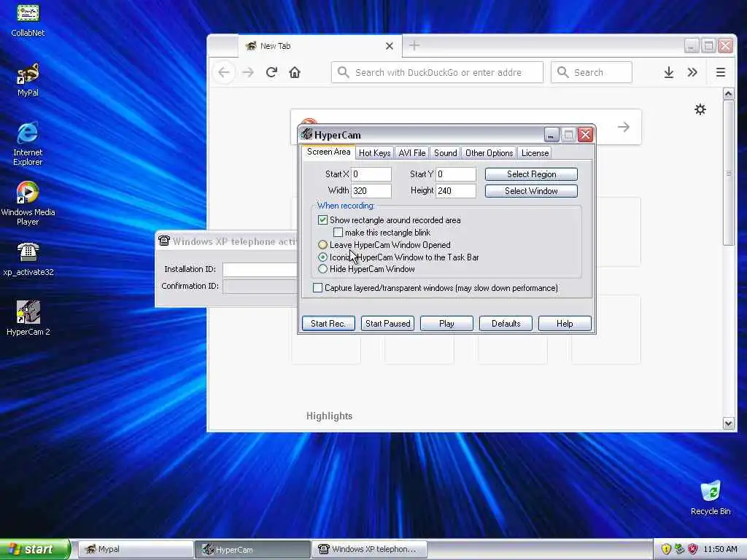Viewport: 747px width, 560px height.
Task: Click the browser forward arrow
Action: [248, 72]
